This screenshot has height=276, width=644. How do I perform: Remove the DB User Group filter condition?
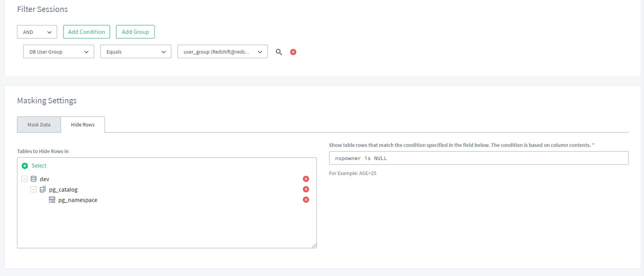coord(293,52)
